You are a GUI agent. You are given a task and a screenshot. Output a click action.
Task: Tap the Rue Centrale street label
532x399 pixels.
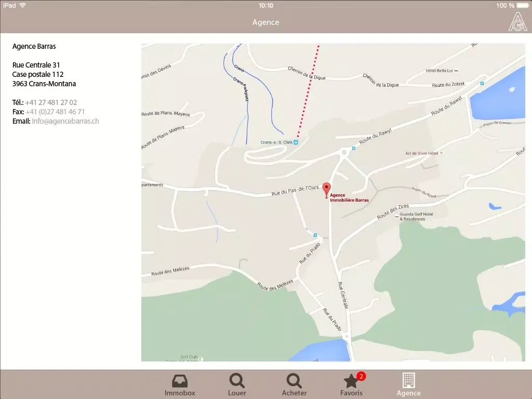(343, 295)
